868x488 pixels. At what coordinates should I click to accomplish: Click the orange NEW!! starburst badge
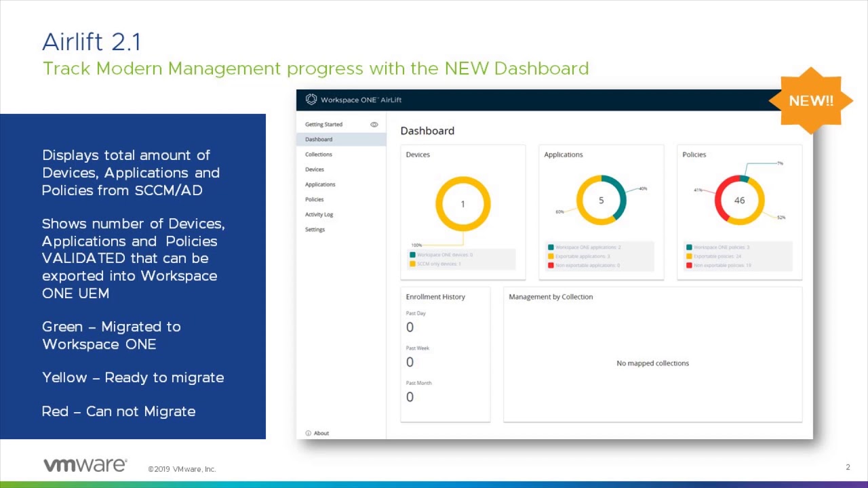810,101
